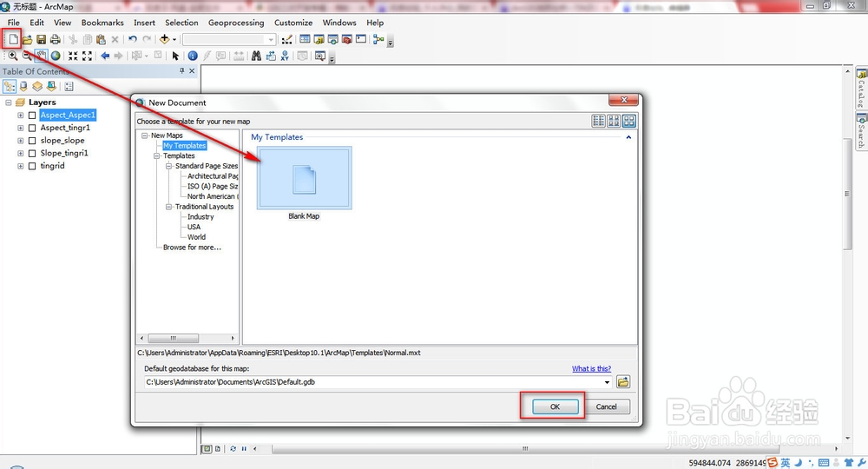Click the Go To XY tool
The width and height of the screenshot is (868, 469).
click(285, 56)
